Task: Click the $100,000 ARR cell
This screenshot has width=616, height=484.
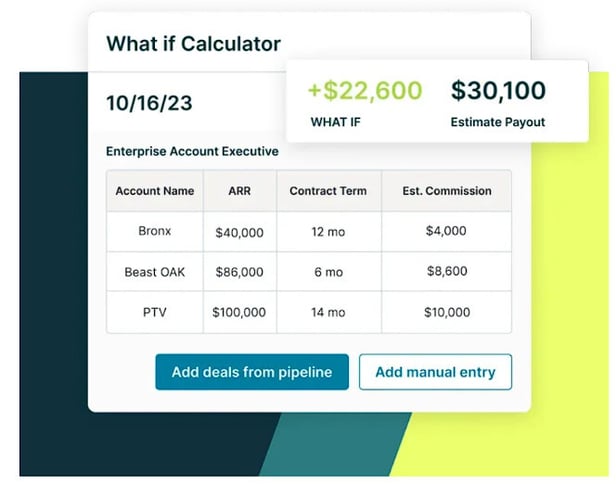Action: 239,312
